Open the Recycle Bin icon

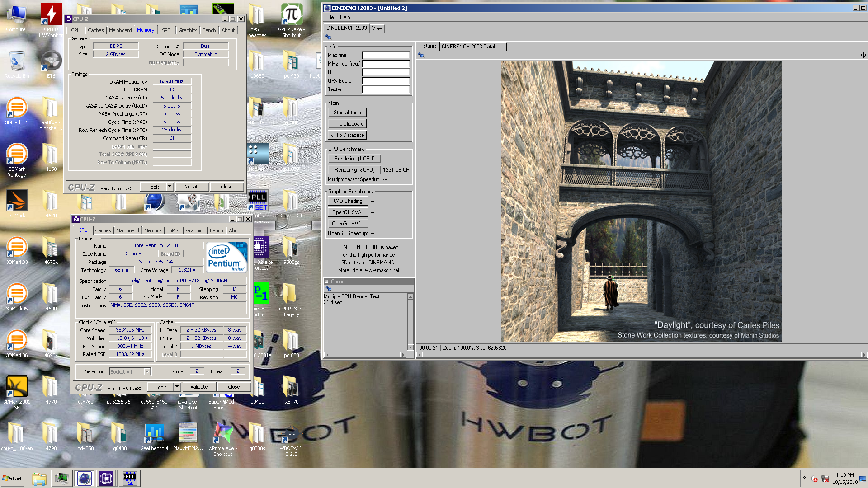pyautogui.click(x=17, y=64)
